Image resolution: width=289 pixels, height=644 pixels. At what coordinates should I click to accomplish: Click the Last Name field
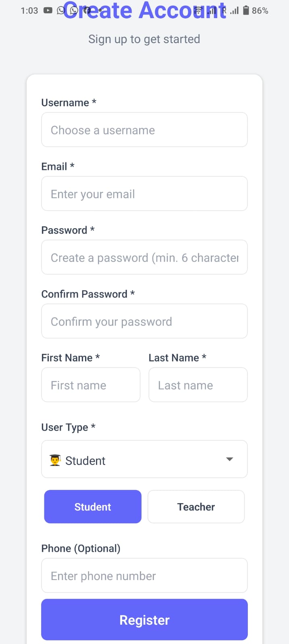coord(198,385)
